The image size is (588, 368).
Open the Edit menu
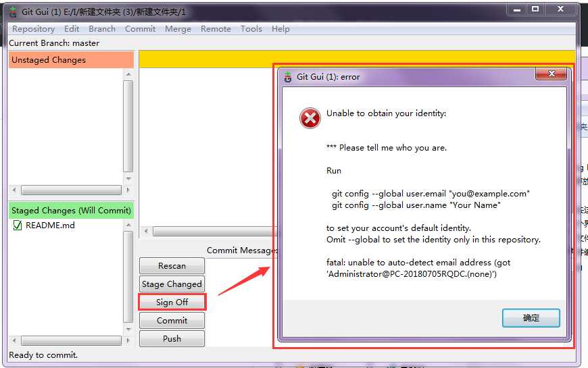click(x=72, y=29)
